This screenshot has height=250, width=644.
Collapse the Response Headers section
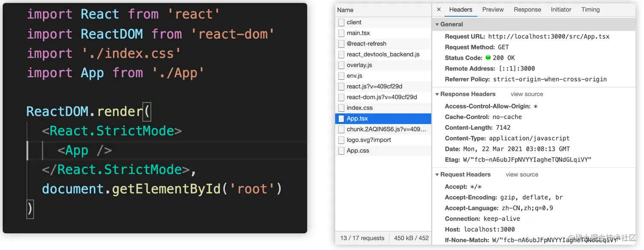[x=437, y=94]
